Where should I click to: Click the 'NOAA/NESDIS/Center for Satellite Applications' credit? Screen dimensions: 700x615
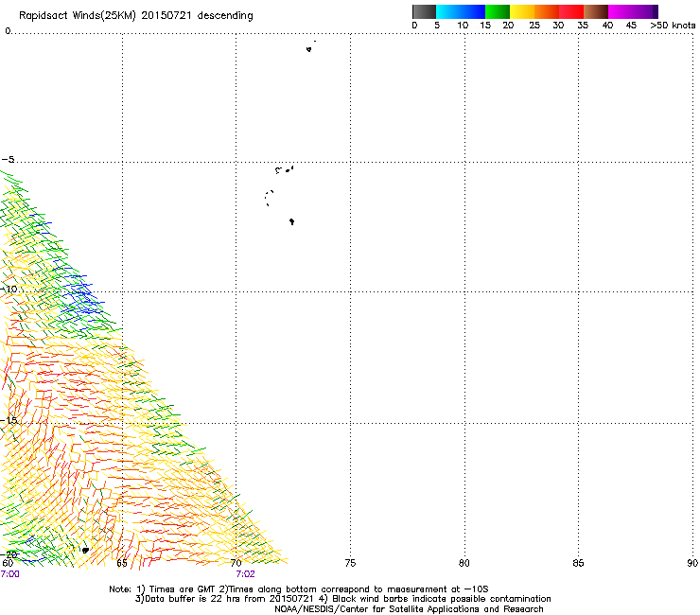(x=409, y=609)
